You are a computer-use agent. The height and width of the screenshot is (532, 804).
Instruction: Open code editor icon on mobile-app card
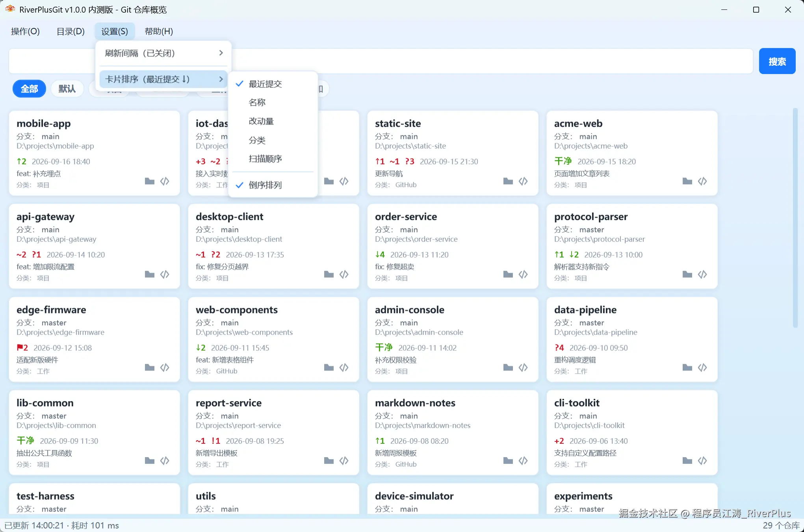165,181
